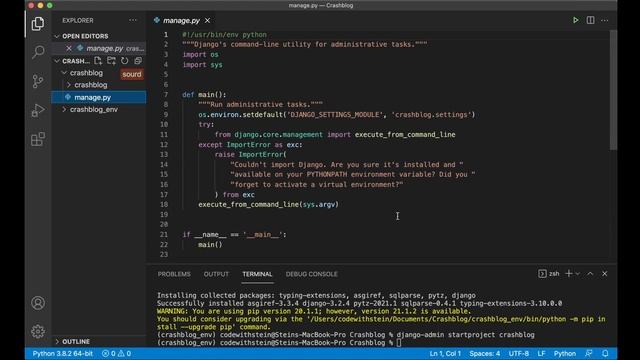Run the Python file with play button
The image size is (640, 360).
click(x=576, y=20)
